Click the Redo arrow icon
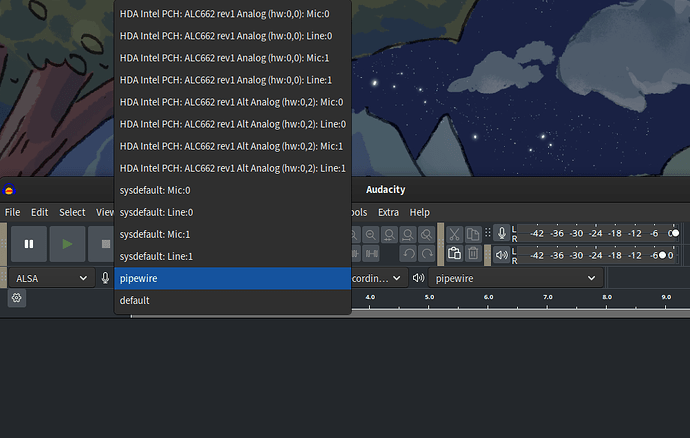 point(427,254)
